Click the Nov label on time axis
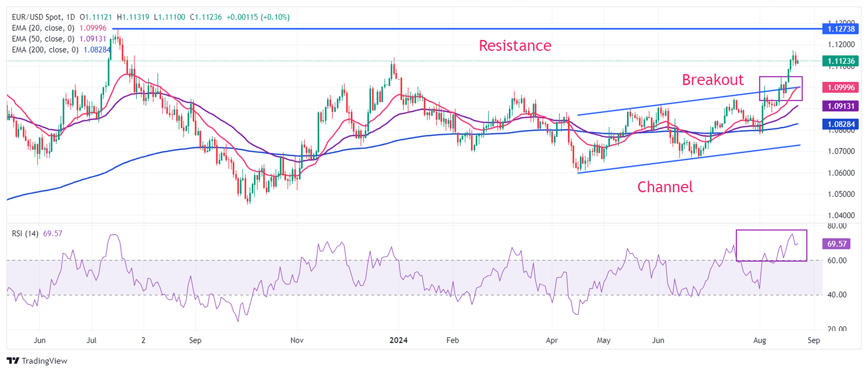This screenshot has height=372, width=868. pos(297,341)
